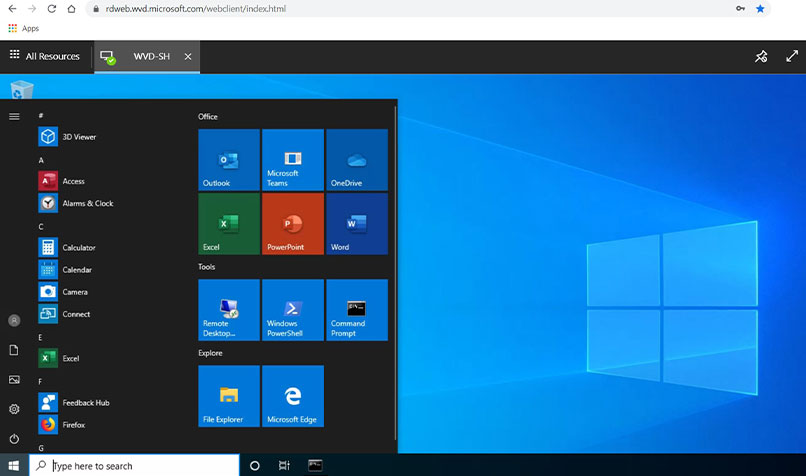Open the user account menu icon

[14, 321]
